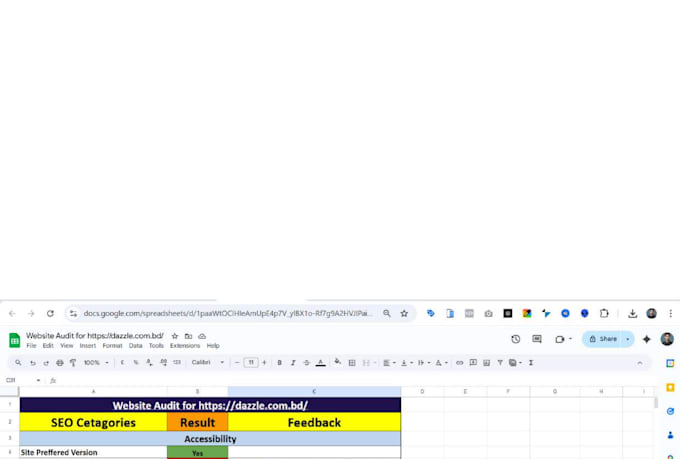
Task: Insert a chart
Action: 487,363
